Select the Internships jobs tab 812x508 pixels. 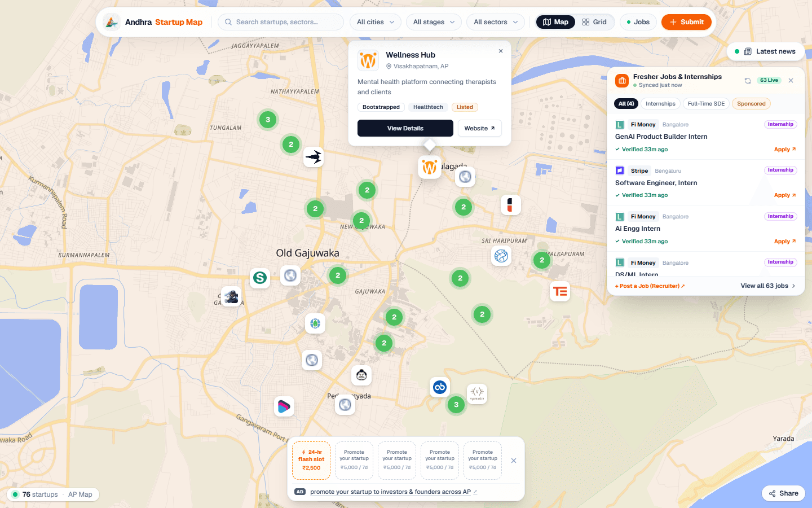coord(660,104)
